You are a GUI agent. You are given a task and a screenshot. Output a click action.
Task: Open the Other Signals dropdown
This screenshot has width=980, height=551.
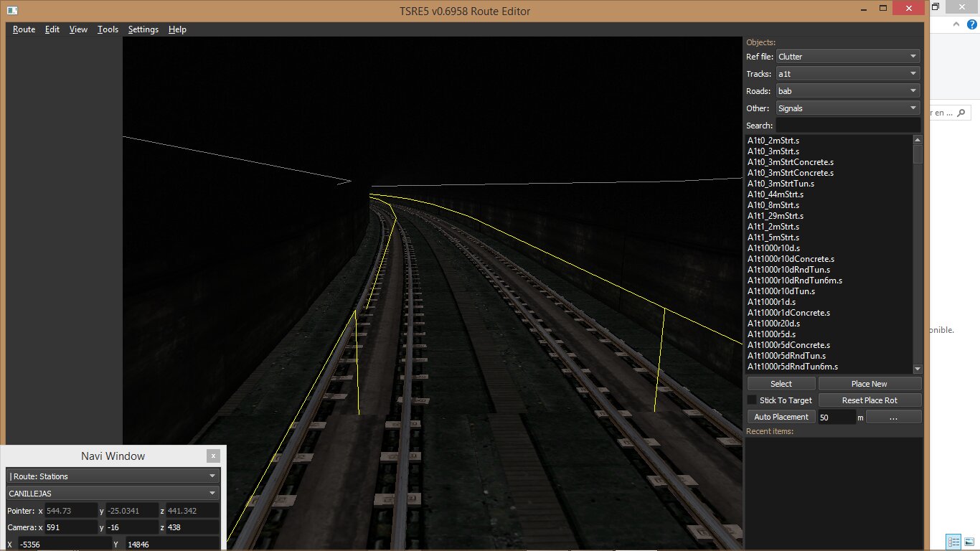(848, 108)
